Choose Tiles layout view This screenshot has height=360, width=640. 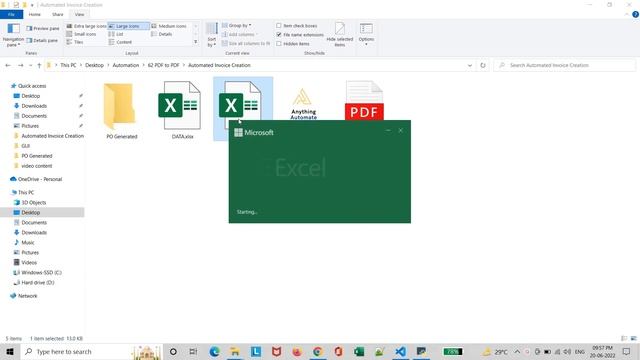(75, 42)
